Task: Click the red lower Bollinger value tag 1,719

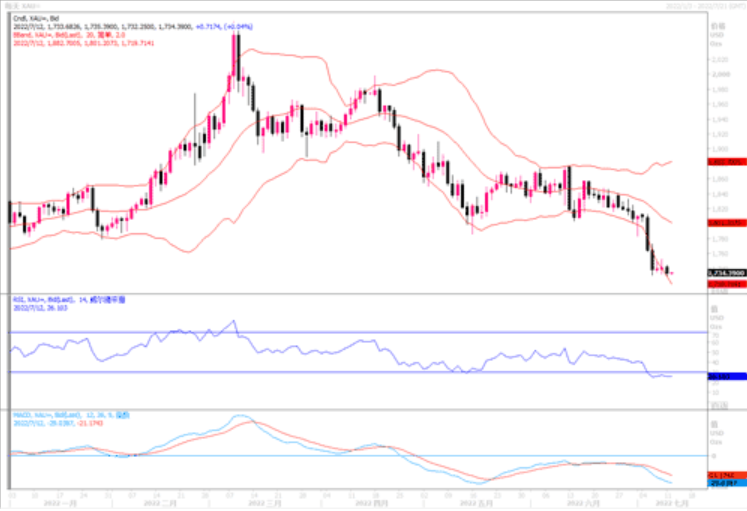Action: (727, 284)
